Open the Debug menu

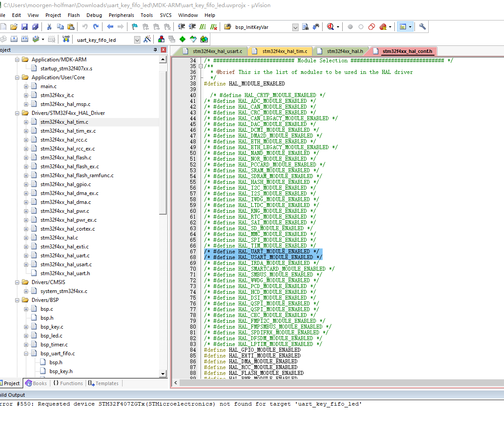[94, 15]
